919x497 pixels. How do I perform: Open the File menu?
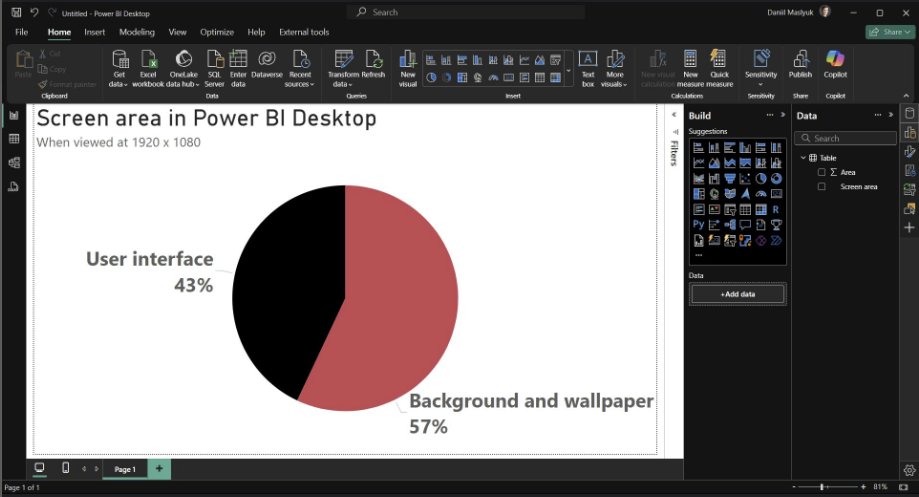22,32
